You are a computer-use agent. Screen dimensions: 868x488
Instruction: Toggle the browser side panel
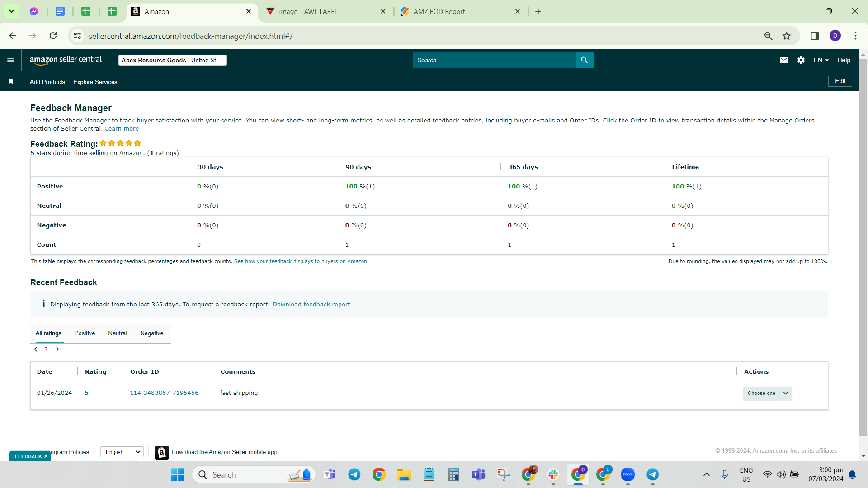point(815,36)
